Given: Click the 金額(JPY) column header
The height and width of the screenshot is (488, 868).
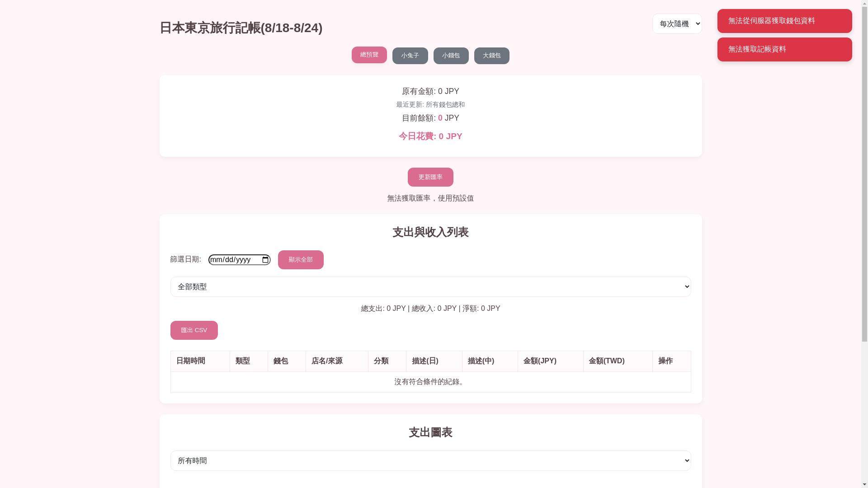Looking at the screenshot, I should [x=551, y=361].
